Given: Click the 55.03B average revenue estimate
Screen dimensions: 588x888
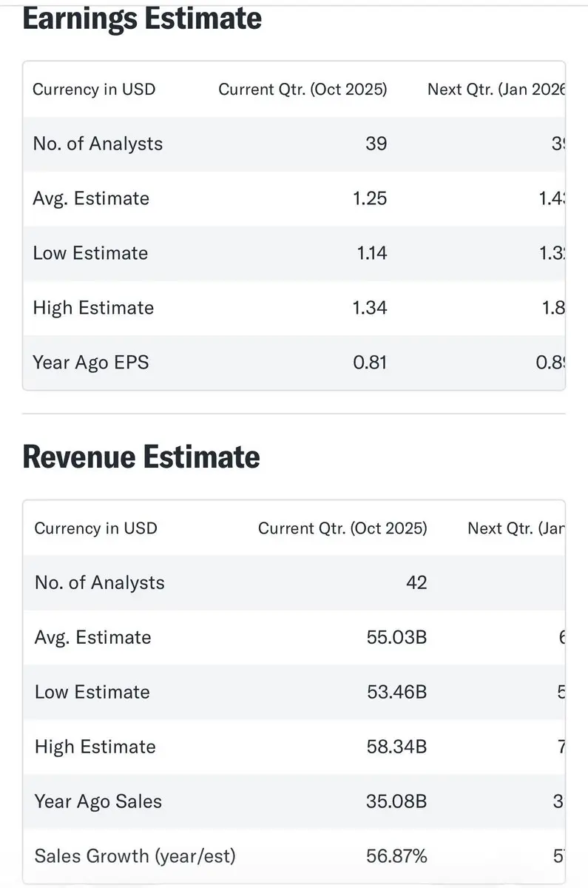Looking at the screenshot, I should click(396, 637).
